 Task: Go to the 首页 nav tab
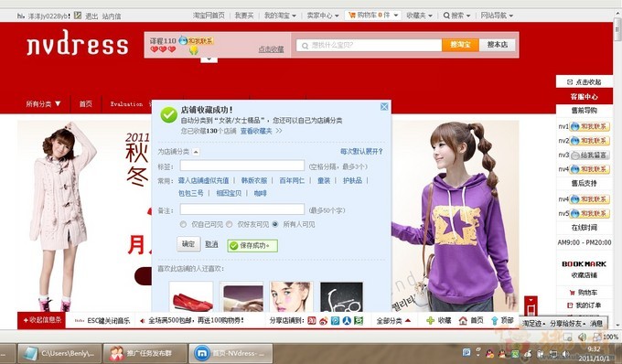point(85,104)
